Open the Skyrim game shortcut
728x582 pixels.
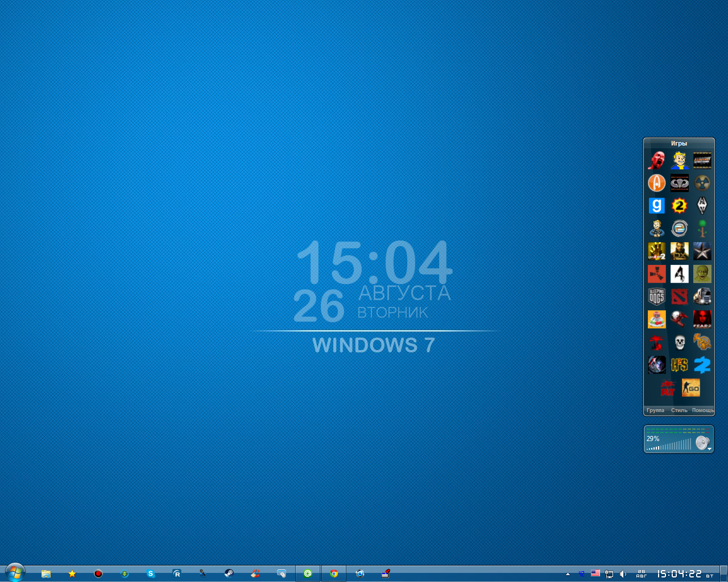(702, 206)
